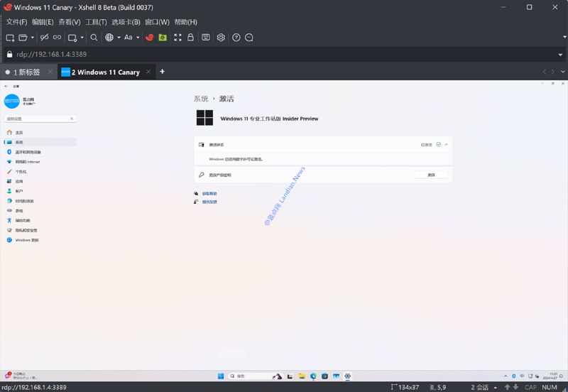This screenshot has height=392, width=568.
Task: Click the give feedback link
Action: click(209, 202)
